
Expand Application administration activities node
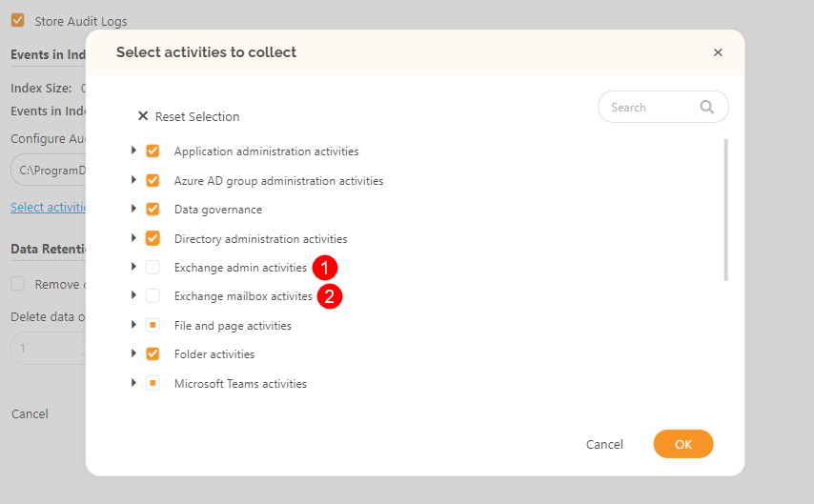pyautogui.click(x=133, y=151)
